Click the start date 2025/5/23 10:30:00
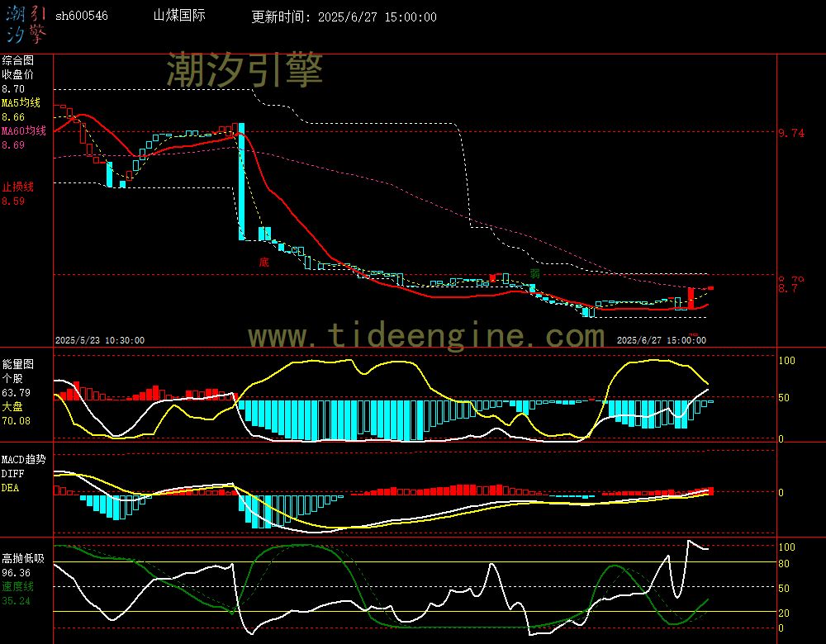 [100, 340]
